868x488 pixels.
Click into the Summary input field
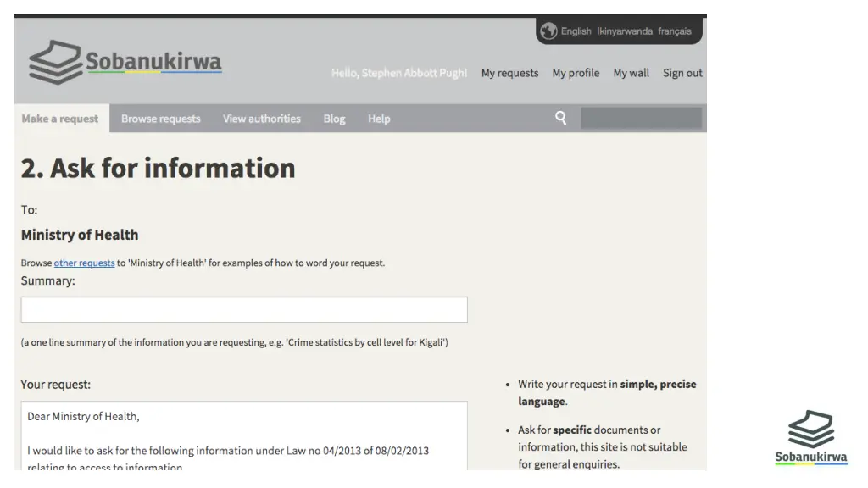coord(244,309)
